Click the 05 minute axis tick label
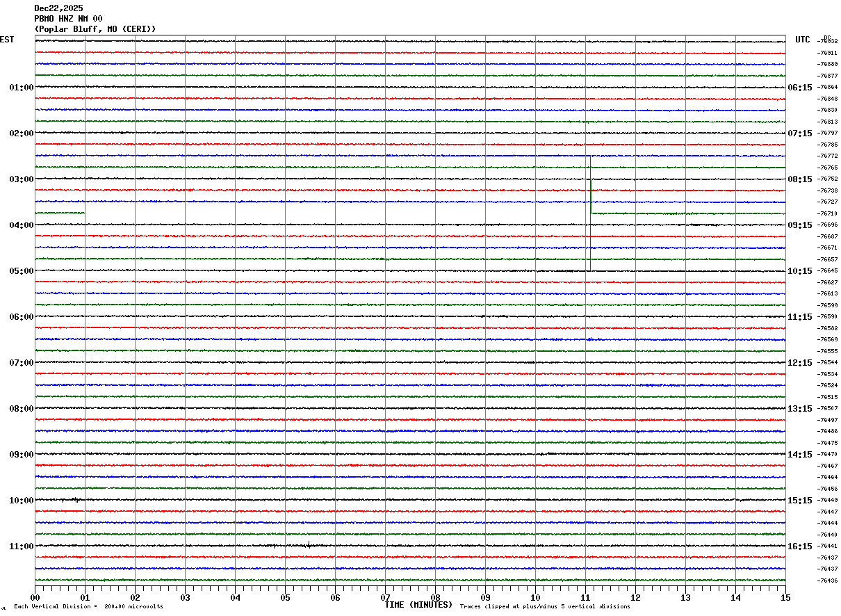The height and width of the screenshot is (616, 841). click(285, 597)
